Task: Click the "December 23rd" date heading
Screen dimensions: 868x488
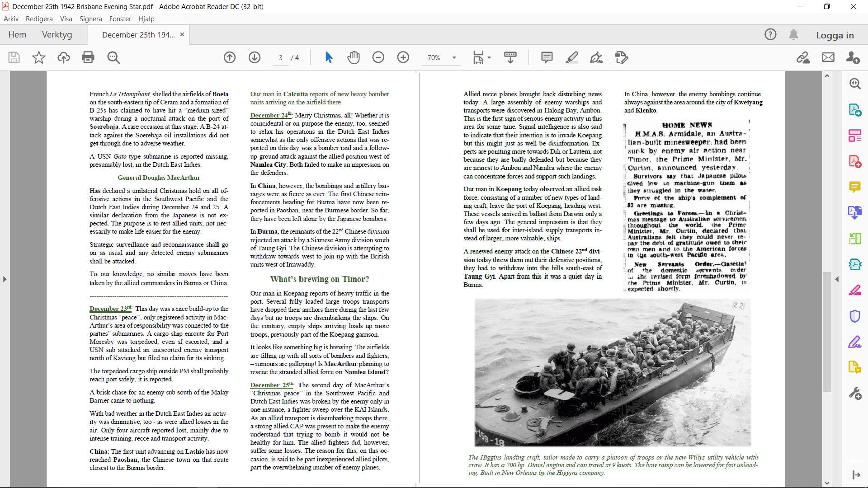Action: [x=110, y=309]
